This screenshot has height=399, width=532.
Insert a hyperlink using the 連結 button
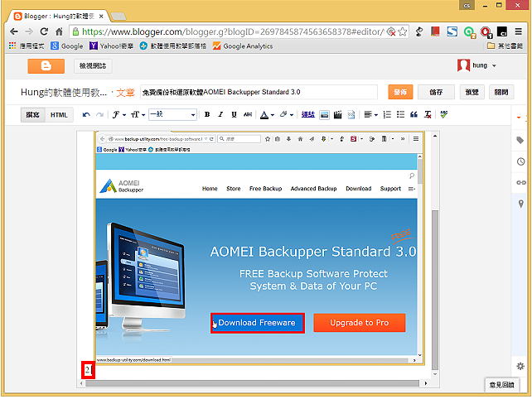308,114
